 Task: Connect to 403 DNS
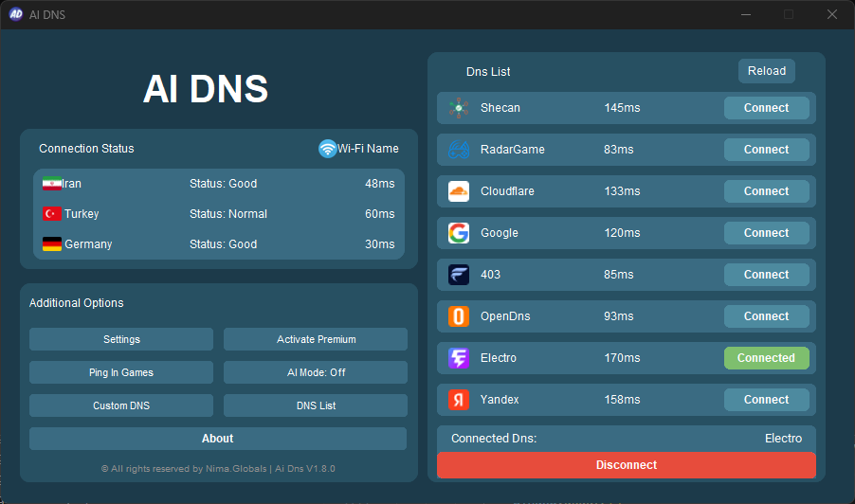(766, 275)
